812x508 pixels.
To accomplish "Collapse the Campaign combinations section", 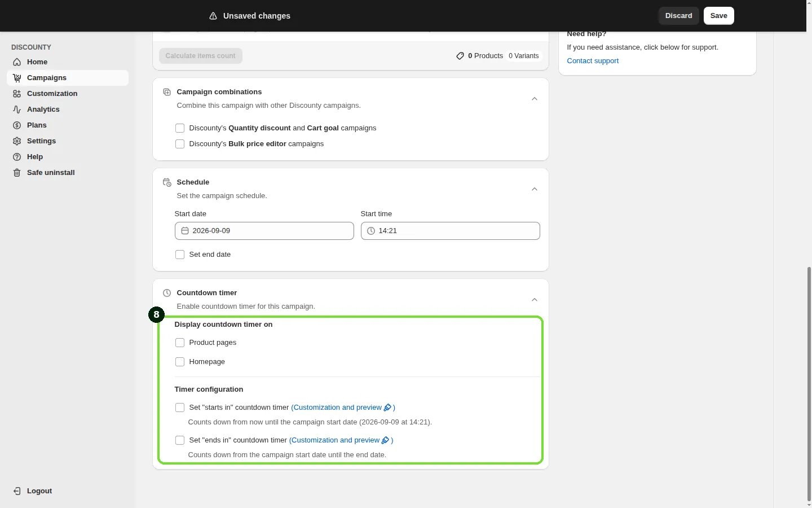I will (535, 99).
